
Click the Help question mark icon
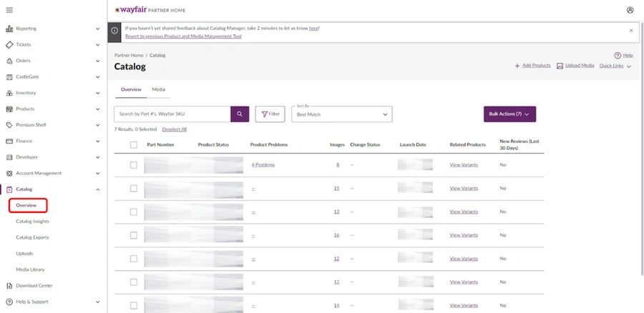click(618, 55)
